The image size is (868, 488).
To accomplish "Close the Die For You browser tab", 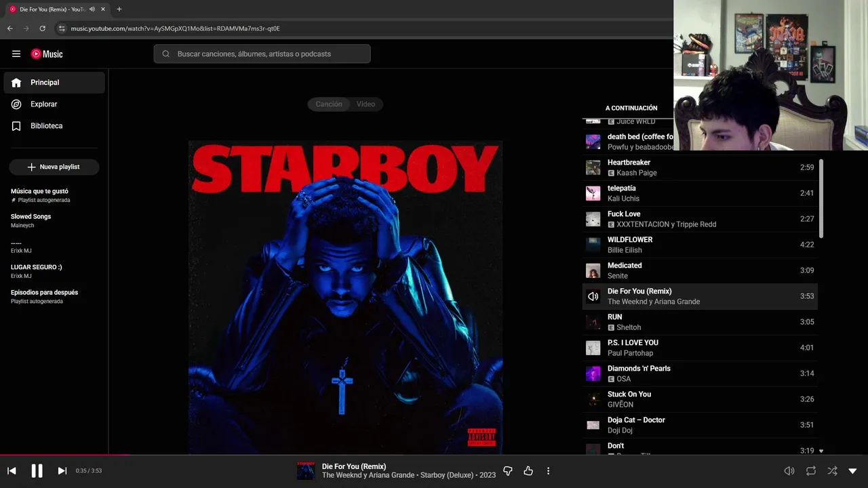I will click(x=103, y=9).
